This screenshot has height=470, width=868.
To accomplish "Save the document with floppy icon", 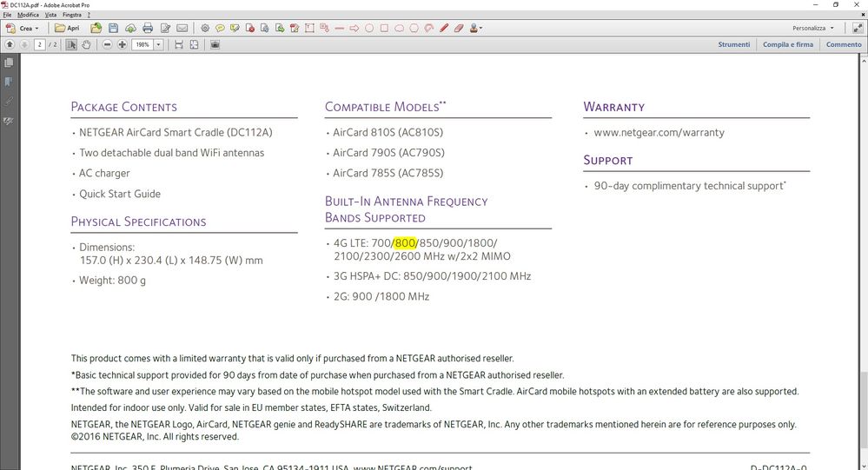I will [x=114, y=28].
